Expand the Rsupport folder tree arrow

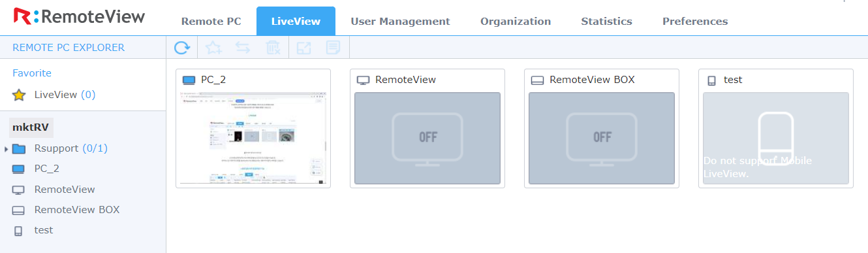click(7, 149)
